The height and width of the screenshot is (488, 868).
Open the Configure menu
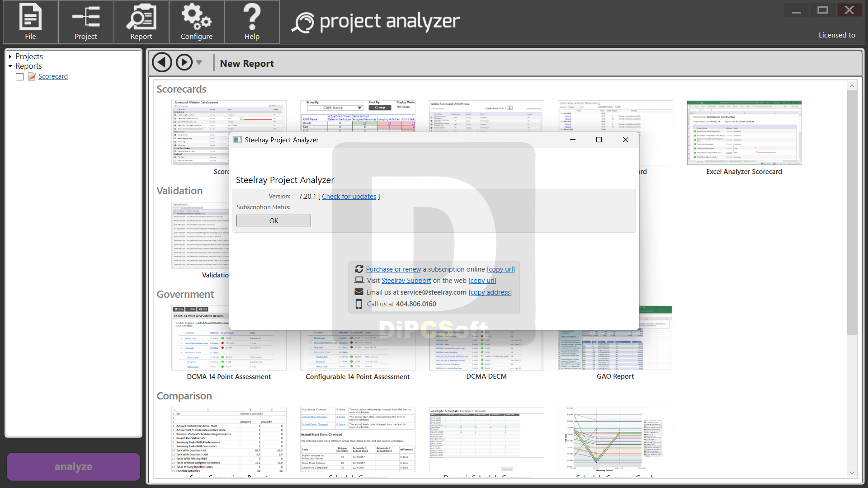(x=197, y=22)
